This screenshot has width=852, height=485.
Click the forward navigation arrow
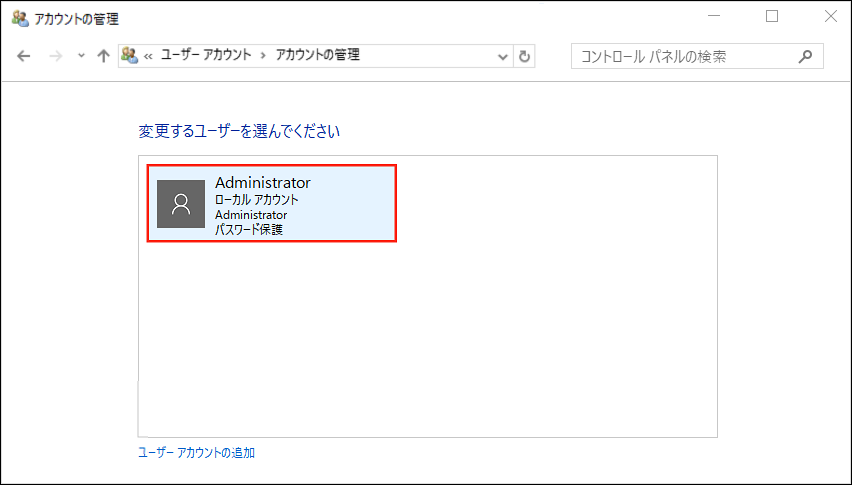[56, 56]
